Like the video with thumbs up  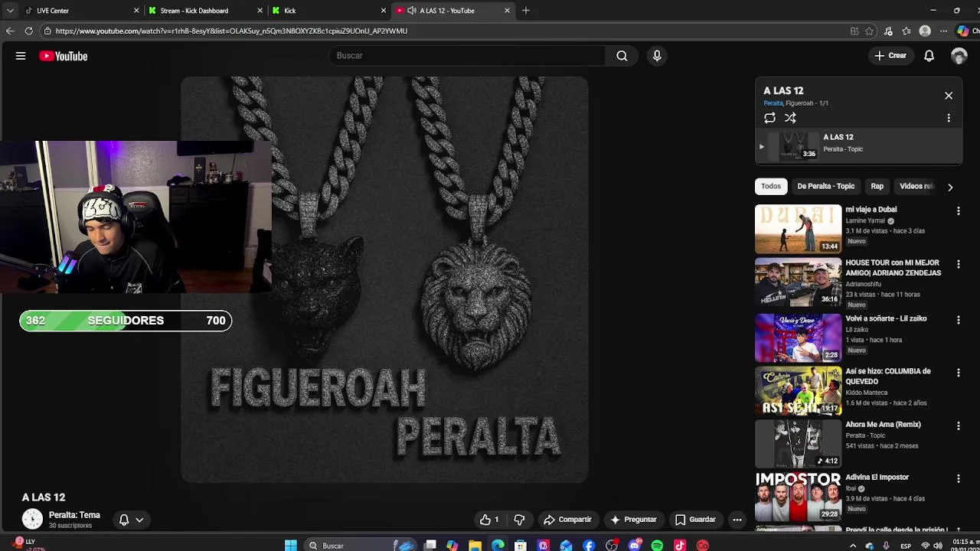click(489, 520)
